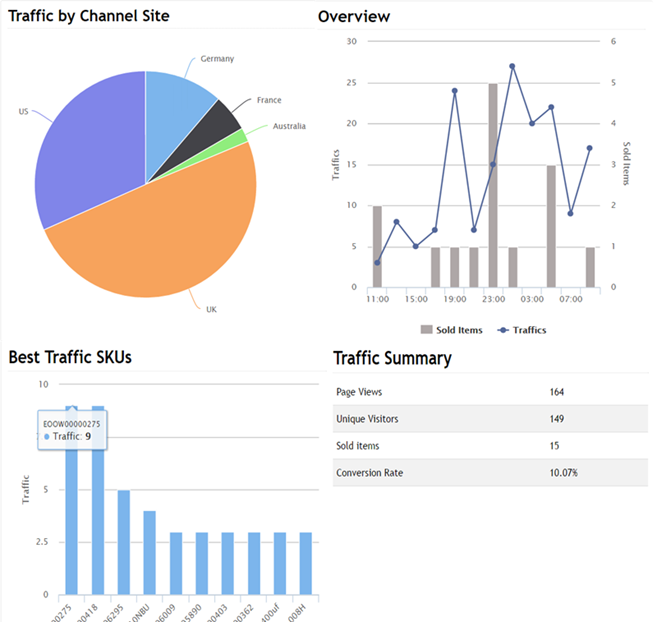
Task: Toggle the Traffics series legend entry
Action: (x=522, y=330)
